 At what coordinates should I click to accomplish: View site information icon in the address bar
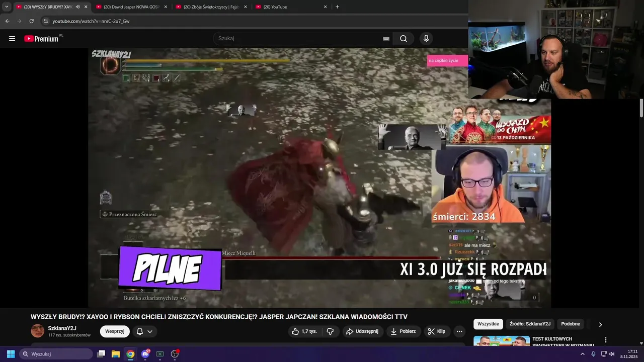point(46,21)
